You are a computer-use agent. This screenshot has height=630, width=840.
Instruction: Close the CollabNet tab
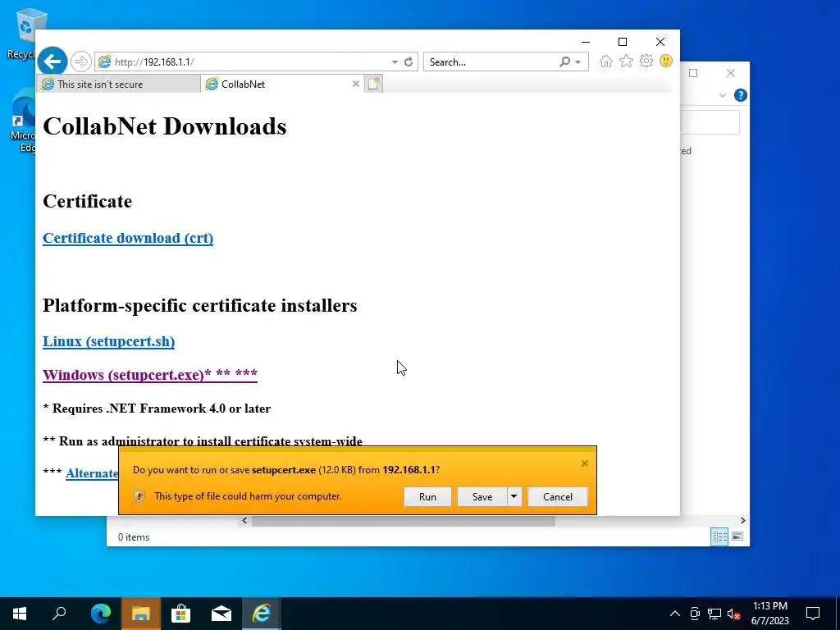coord(355,84)
